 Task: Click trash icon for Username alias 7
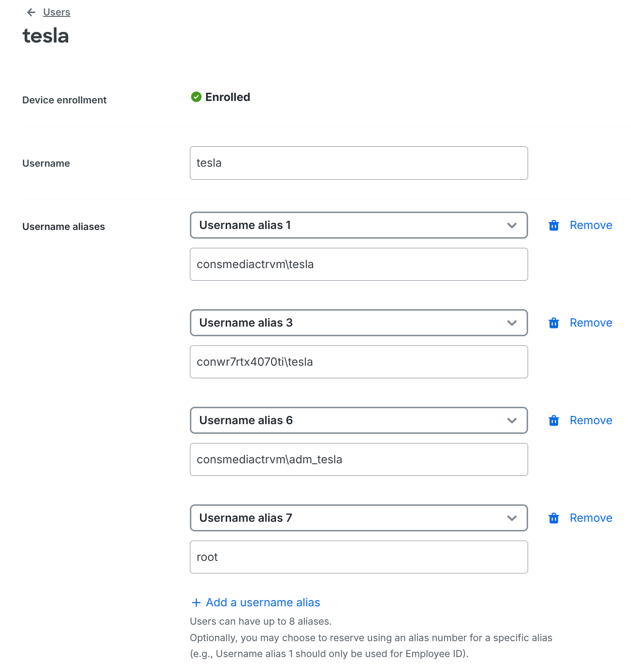click(x=554, y=518)
